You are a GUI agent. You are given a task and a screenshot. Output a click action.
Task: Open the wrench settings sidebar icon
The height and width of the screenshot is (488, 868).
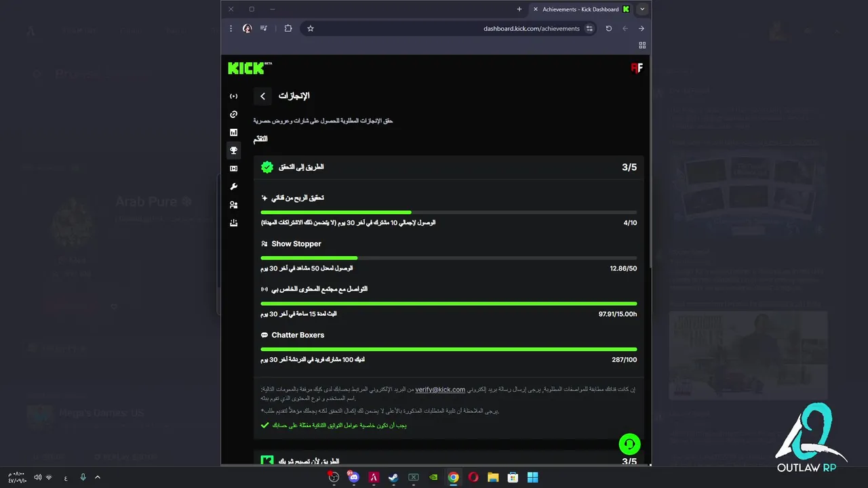click(233, 186)
